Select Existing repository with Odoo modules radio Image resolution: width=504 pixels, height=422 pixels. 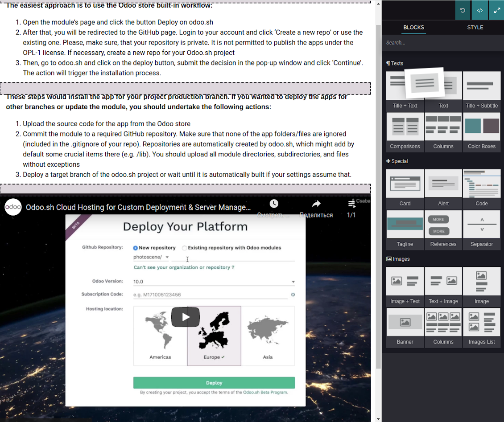pos(184,248)
